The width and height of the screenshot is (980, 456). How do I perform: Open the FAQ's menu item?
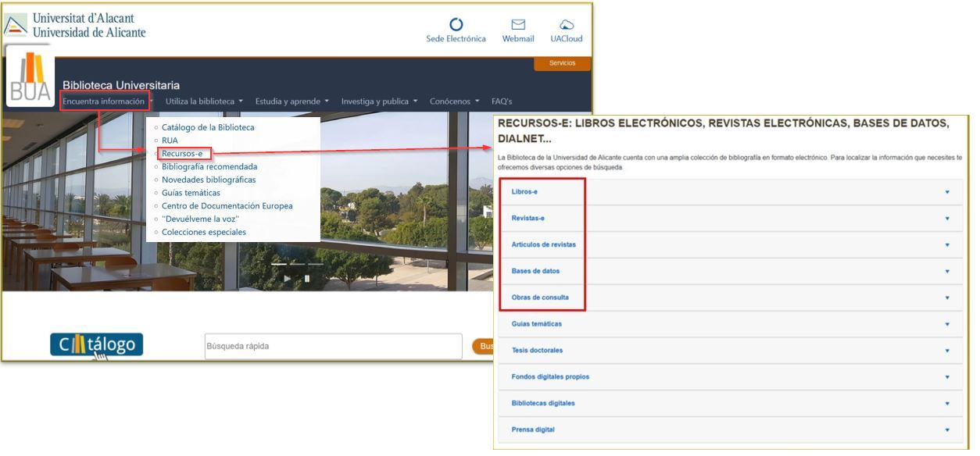click(x=502, y=102)
